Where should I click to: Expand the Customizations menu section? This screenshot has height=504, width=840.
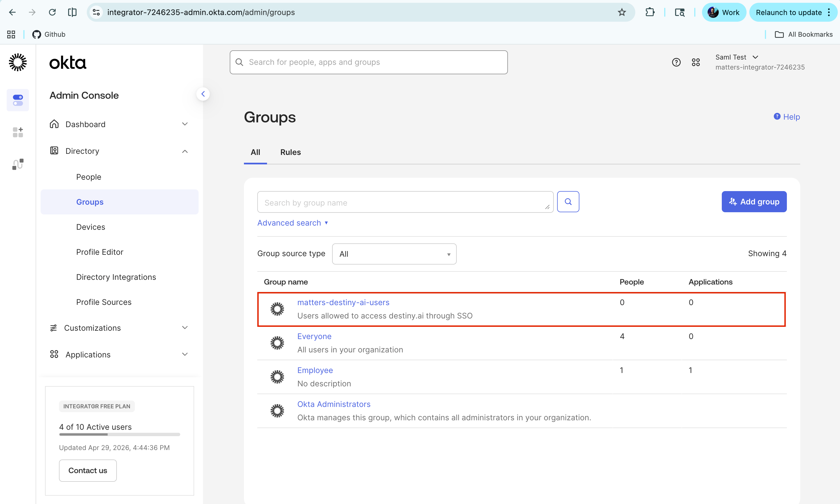tap(119, 328)
